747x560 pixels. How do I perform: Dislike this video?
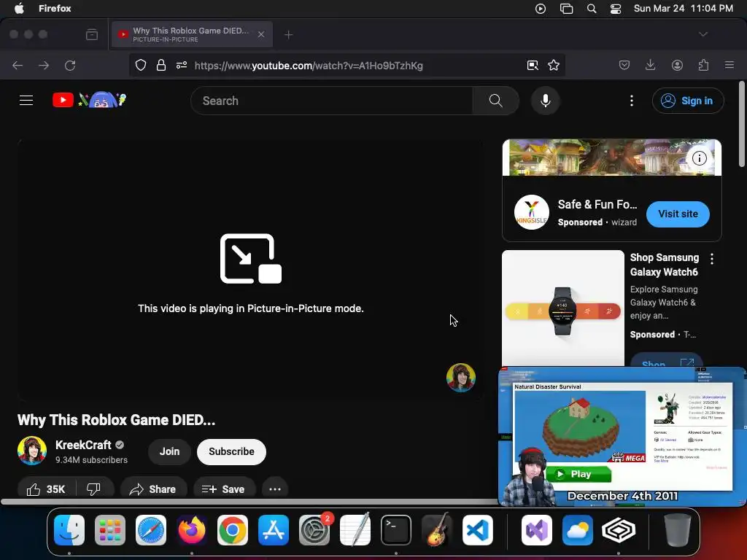[94, 489]
